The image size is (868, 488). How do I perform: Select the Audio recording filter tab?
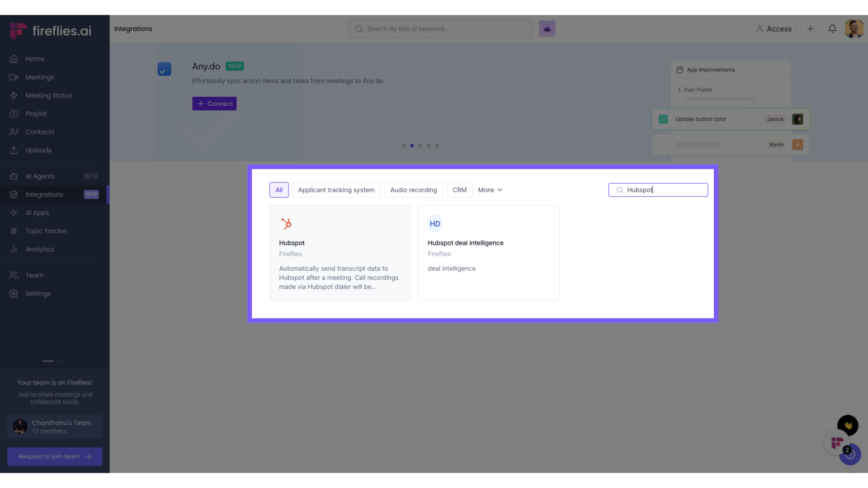[413, 190]
